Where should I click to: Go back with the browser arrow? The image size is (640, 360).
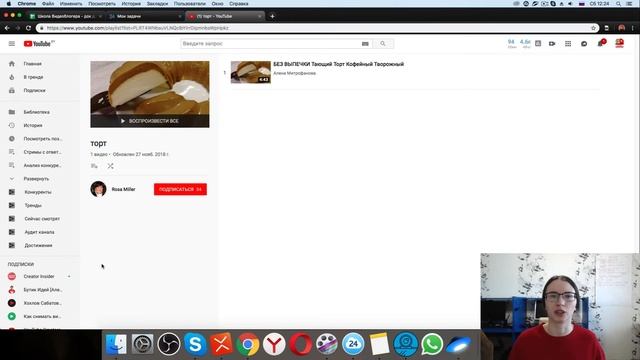[x=7, y=28]
